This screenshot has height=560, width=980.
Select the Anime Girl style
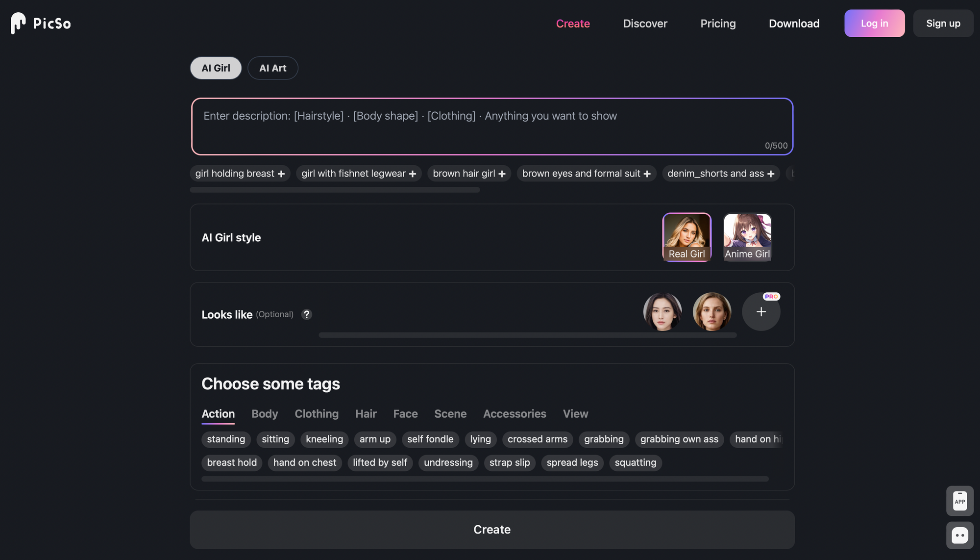coord(747,237)
